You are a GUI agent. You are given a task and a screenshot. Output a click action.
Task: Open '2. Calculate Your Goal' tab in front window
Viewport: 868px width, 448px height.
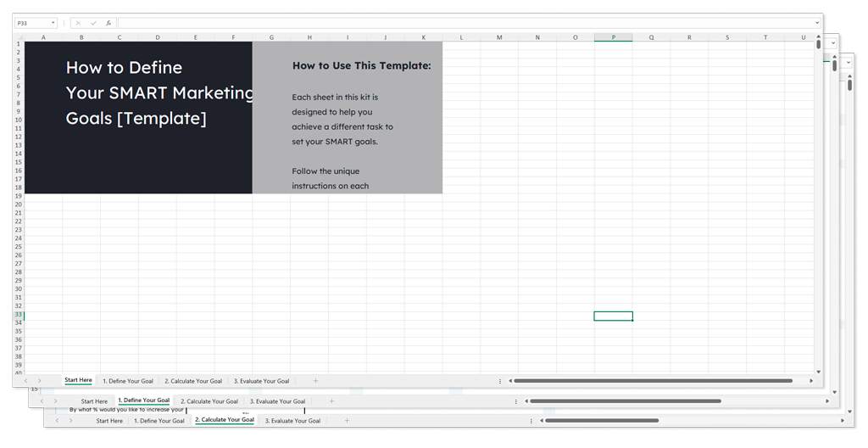(193, 381)
